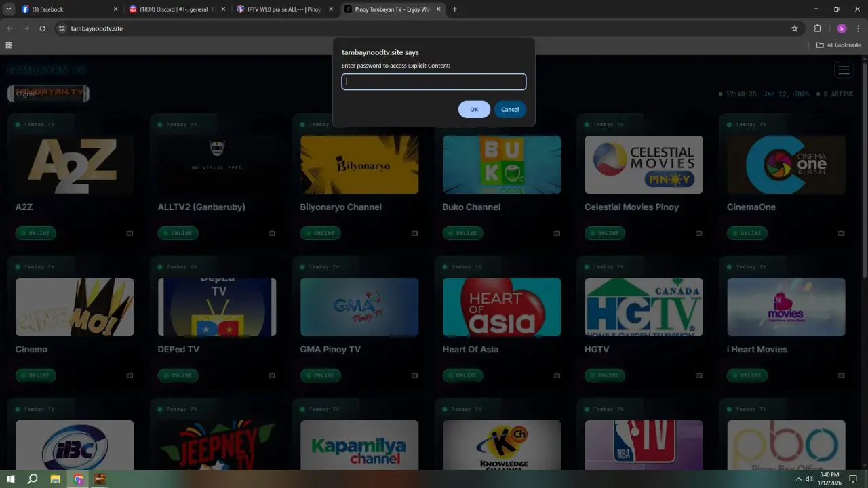Bookmark this page with the star icon
This screenshot has height=488, width=868.
click(795, 28)
